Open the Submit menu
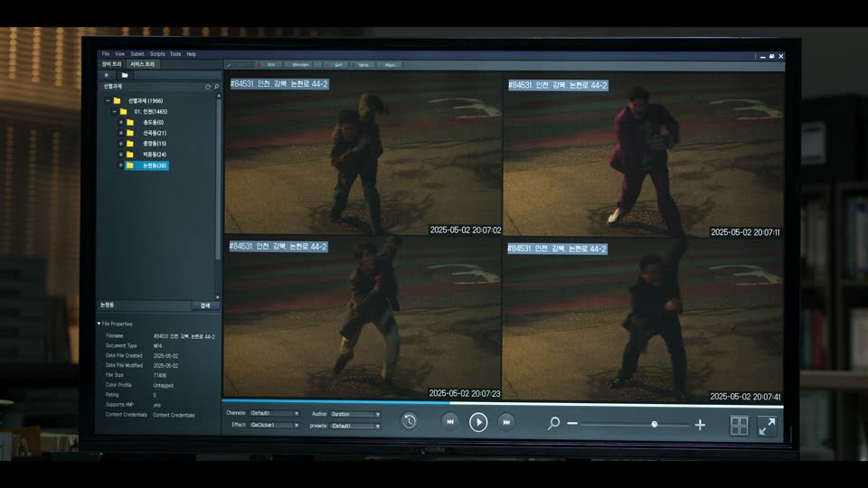Image resolution: width=868 pixels, height=488 pixels. [137, 54]
